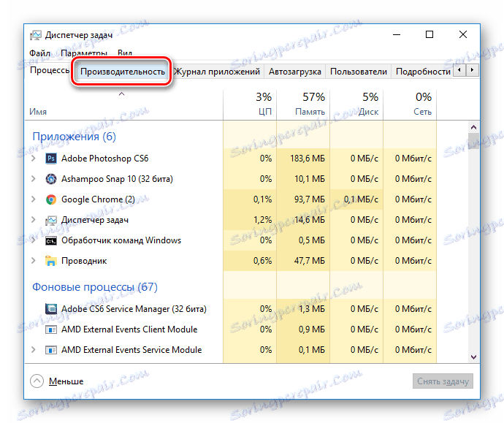Click the 183,6 МБ memory value
Screen dimensions: 504x423
308,159
